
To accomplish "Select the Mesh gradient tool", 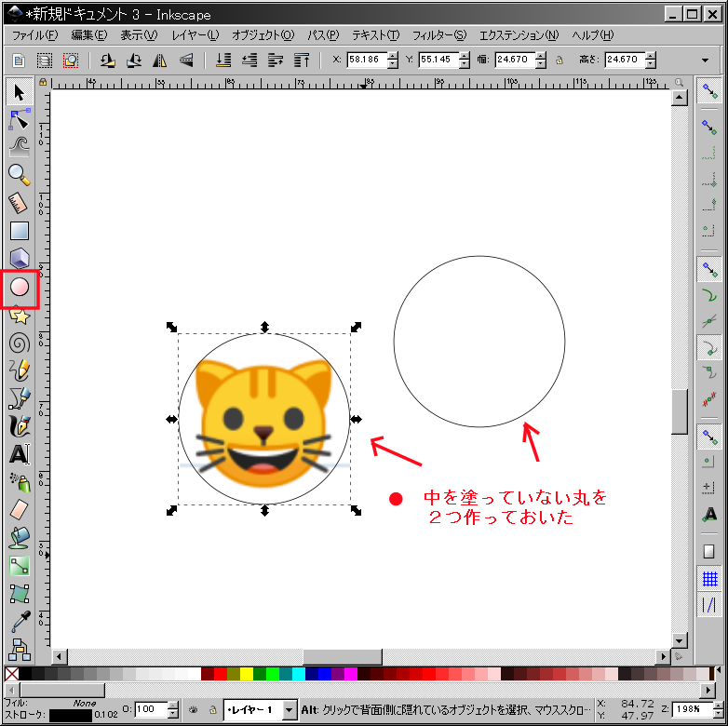I will 19,594.
